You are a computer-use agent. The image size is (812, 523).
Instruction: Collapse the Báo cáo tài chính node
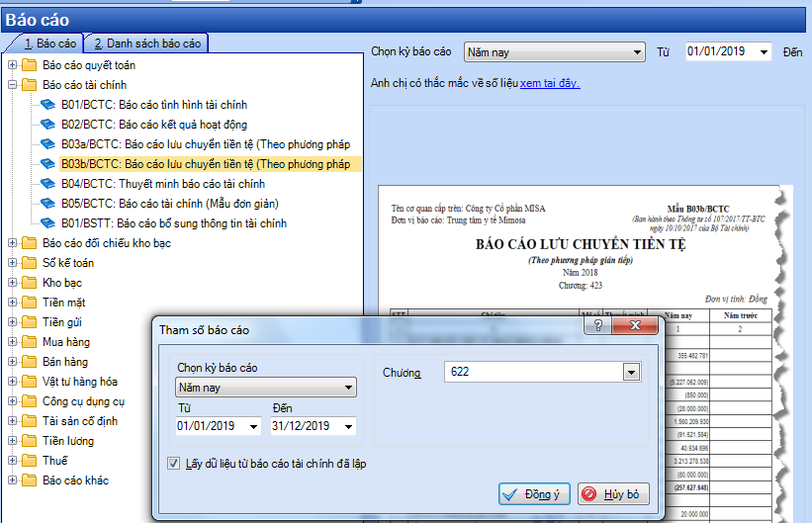[12, 85]
